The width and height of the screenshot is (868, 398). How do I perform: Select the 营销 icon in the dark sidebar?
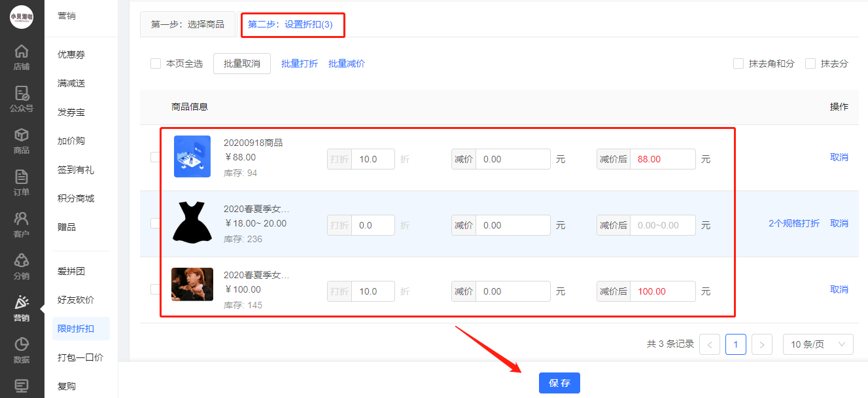22,308
